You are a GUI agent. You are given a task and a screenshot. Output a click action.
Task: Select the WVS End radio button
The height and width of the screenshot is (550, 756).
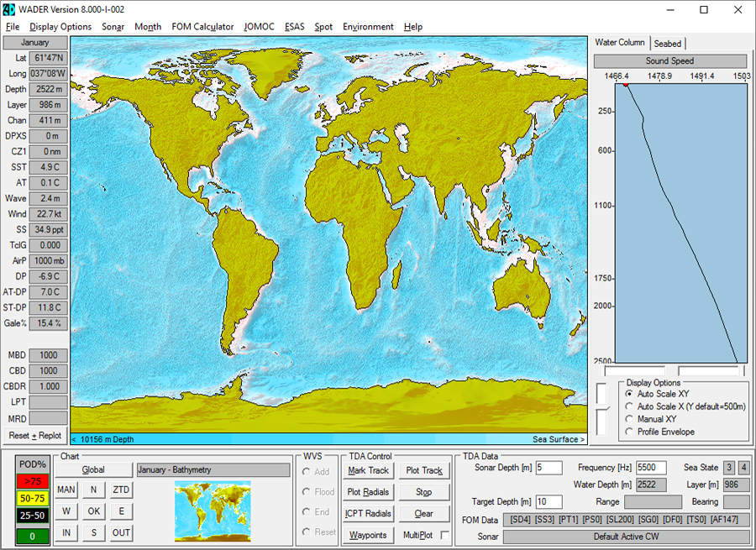click(x=316, y=512)
